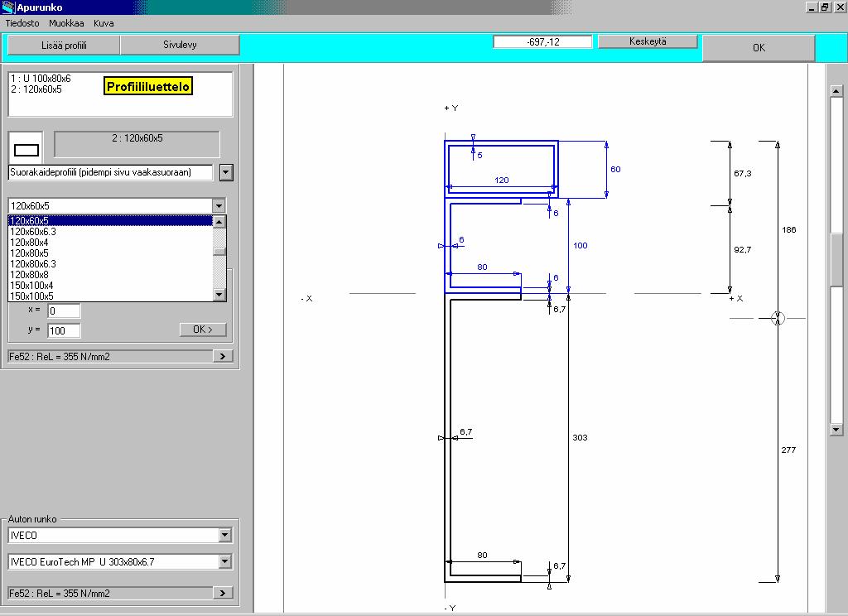Click the OK > button beside y field
The height and width of the screenshot is (616, 848).
203,330
